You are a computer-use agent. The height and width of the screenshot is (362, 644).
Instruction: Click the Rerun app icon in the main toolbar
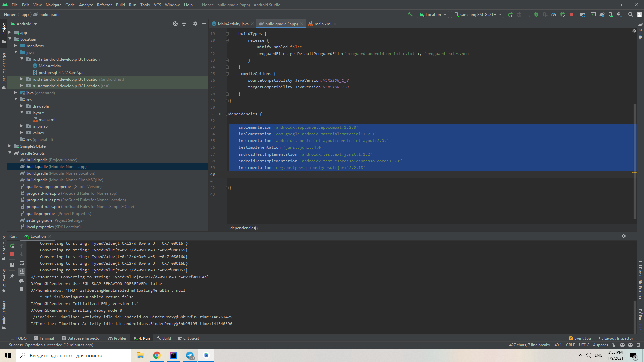510,14
